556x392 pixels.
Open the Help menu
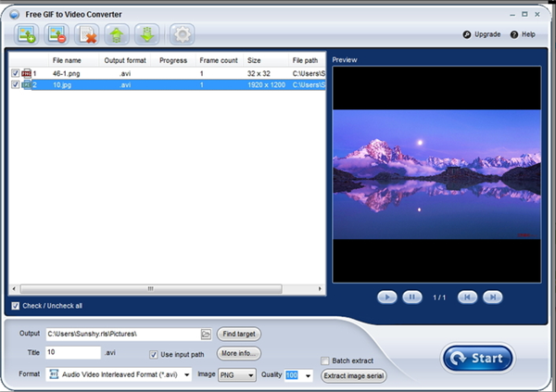tap(523, 34)
